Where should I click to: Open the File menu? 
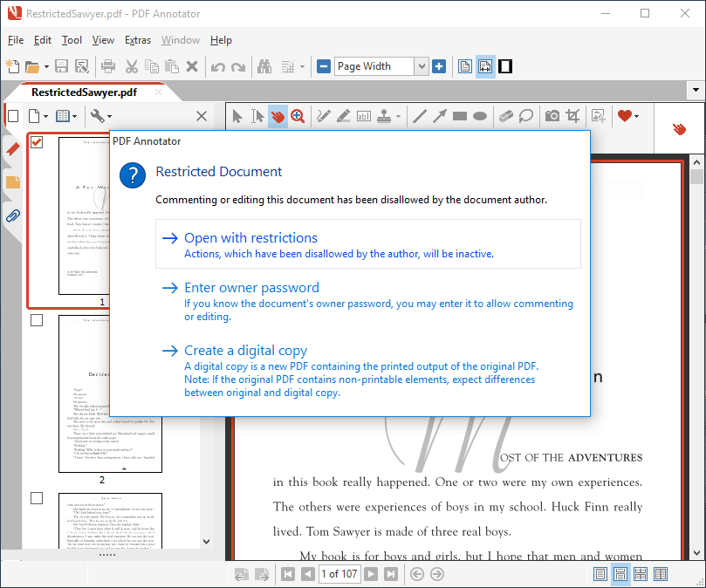(16, 40)
